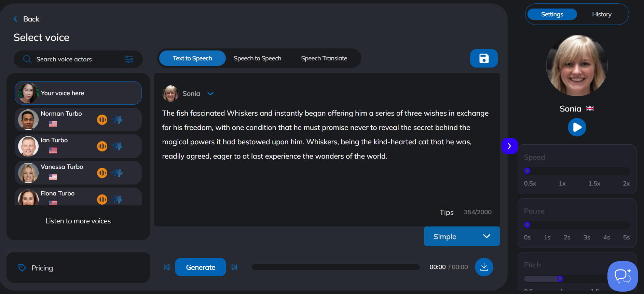Click the Speed slider handle
The width and height of the screenshot is (644, 294).
527,171
